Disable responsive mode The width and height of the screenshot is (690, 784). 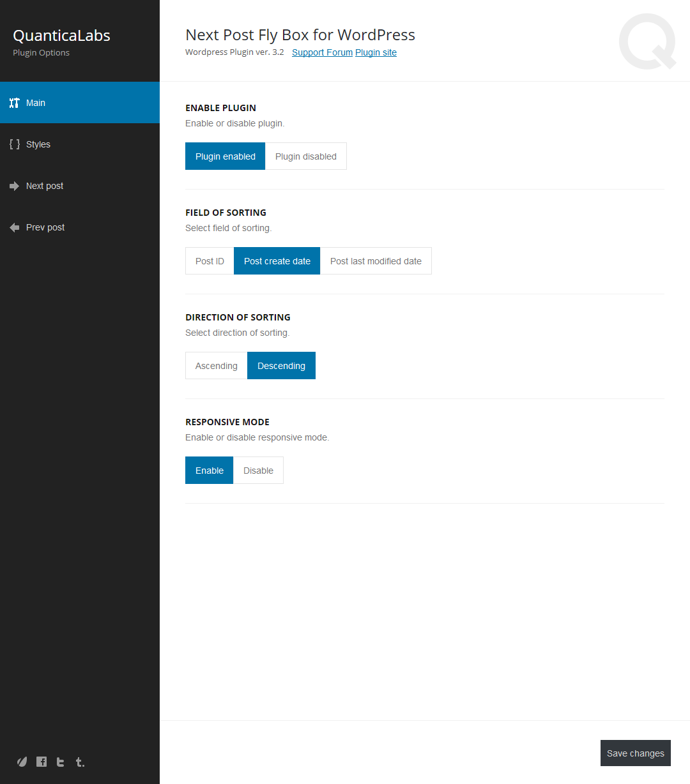point(258,471)
